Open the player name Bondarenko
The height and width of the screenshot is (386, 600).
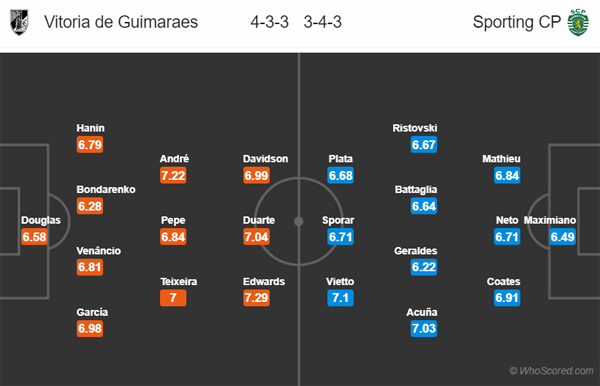coord(106,189)
